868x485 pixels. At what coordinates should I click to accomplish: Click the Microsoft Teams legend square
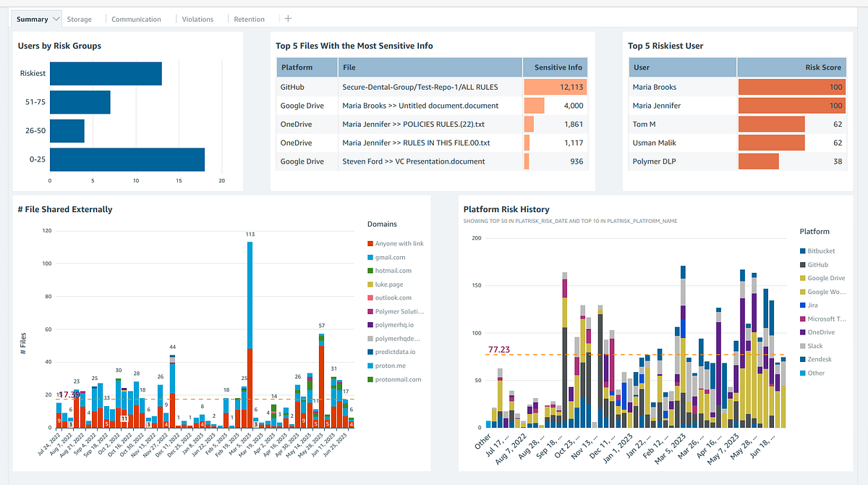[x=804, y=319]
